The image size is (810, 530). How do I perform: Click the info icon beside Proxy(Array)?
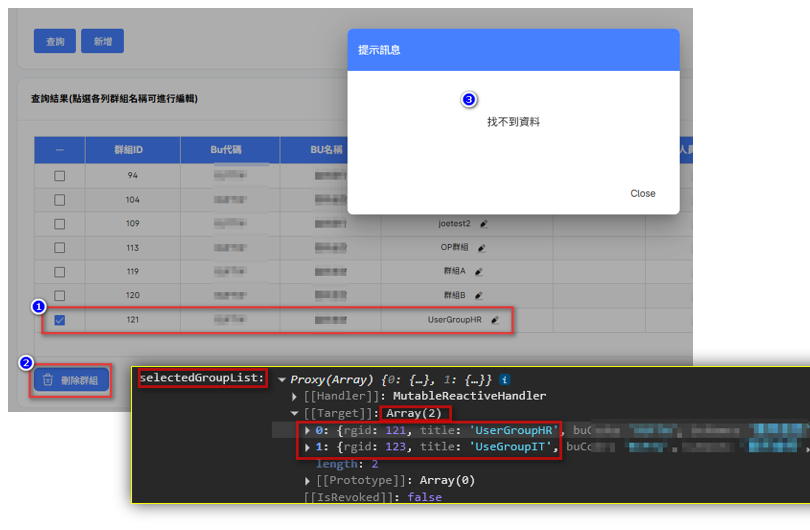pyautogui.click(x=505, y=380)
